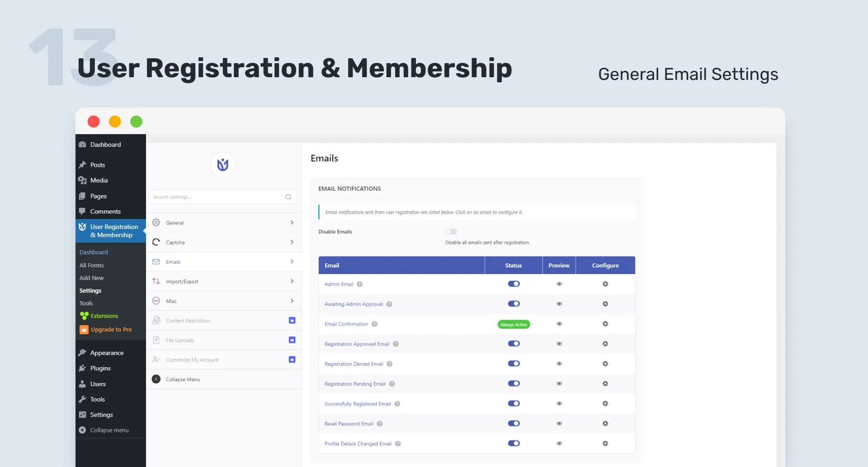Click pro badge on Content Restriction

click(292, 320)
